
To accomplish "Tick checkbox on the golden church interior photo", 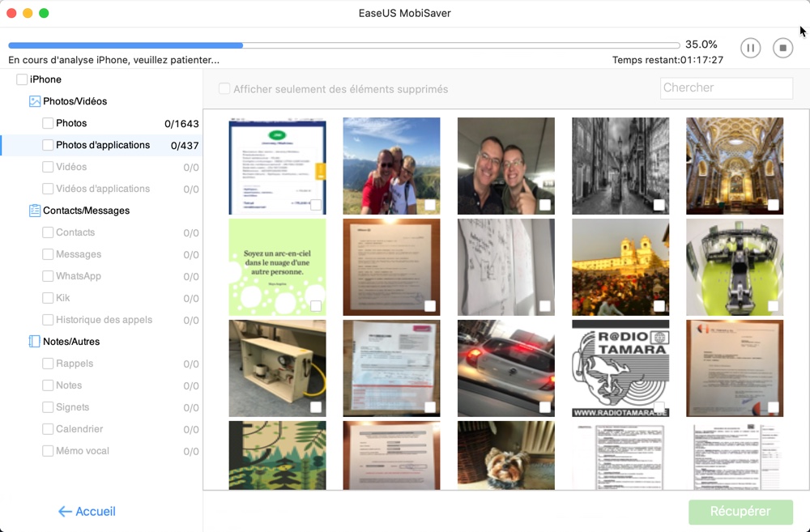I will (x=774, y=205).
